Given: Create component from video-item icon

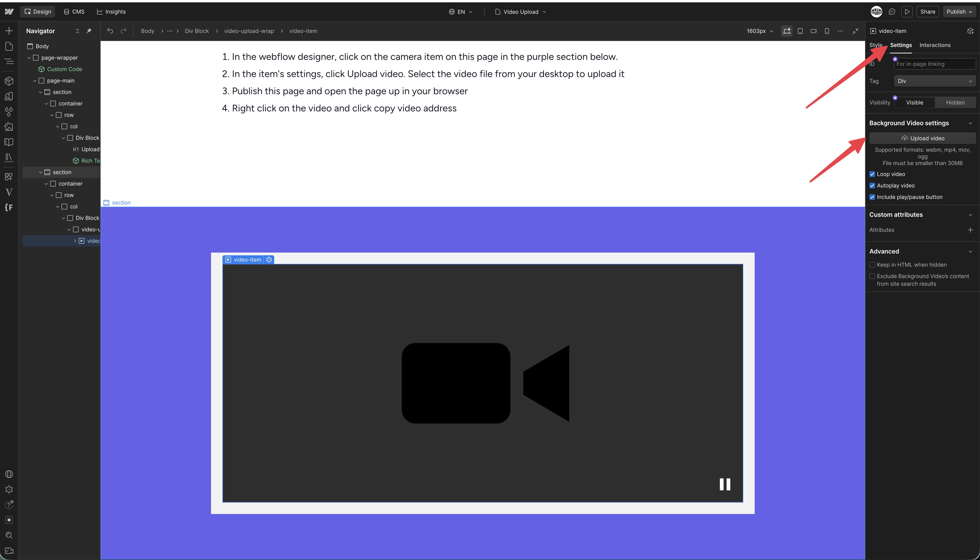Looking at the screenshot, I should 970,31.
